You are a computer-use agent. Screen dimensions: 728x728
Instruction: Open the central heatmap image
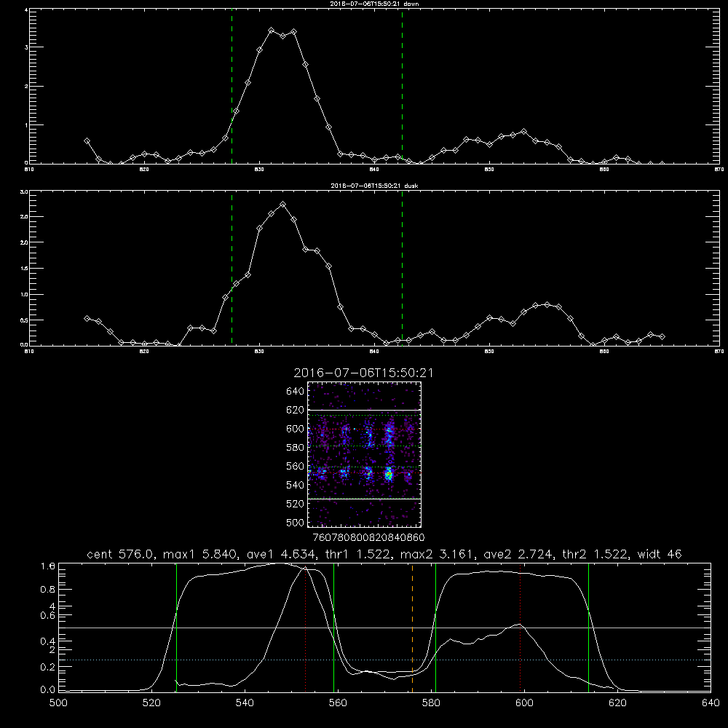pos(365,454)
